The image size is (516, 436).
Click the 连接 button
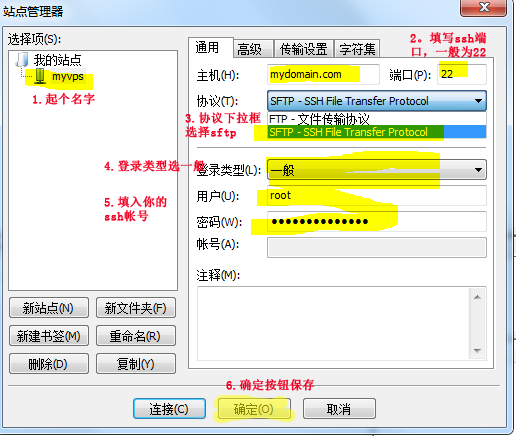[169, 409]
